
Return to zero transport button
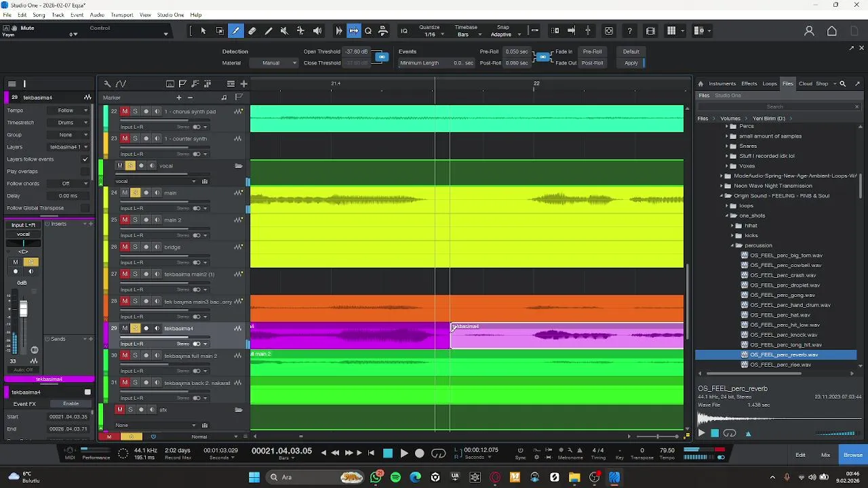[x=371, y=453]
